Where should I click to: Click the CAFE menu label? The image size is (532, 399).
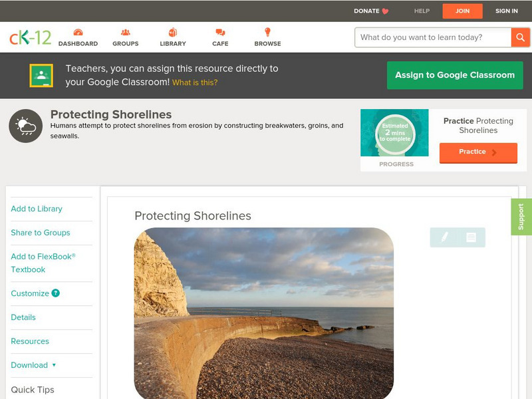pyautogui.click(x=220, y=44)
